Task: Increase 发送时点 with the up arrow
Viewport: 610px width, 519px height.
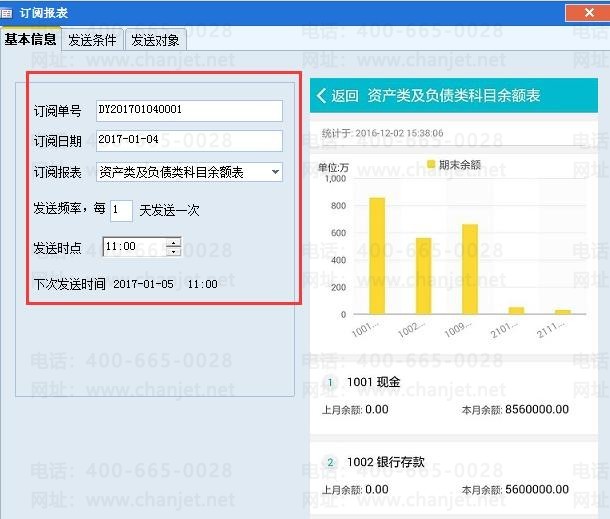Action: coord(173,242)
